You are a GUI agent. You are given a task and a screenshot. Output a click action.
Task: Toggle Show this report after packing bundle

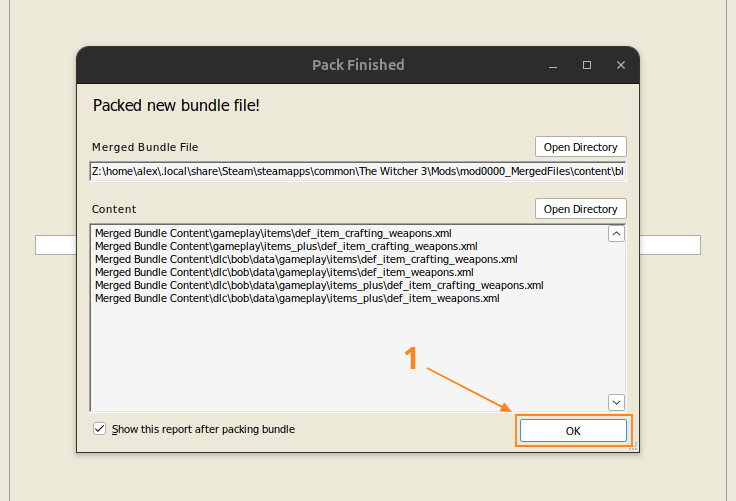pos(99,429)
